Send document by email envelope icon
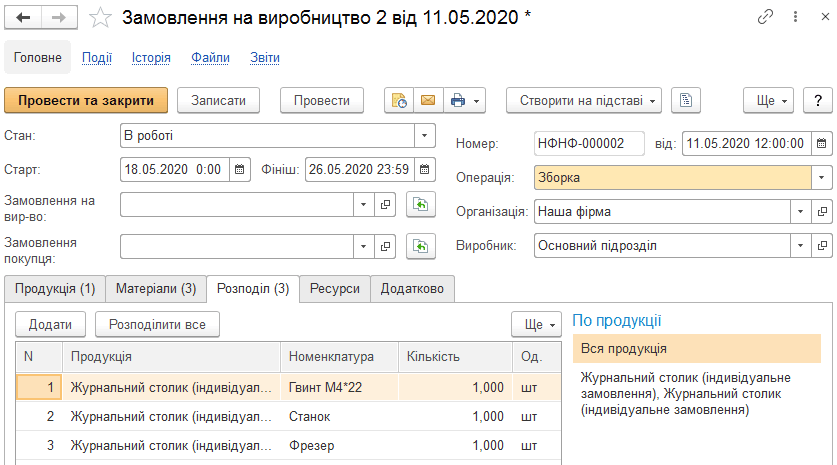Viewport: 837px width, 465px height. [x=428, y=100]
